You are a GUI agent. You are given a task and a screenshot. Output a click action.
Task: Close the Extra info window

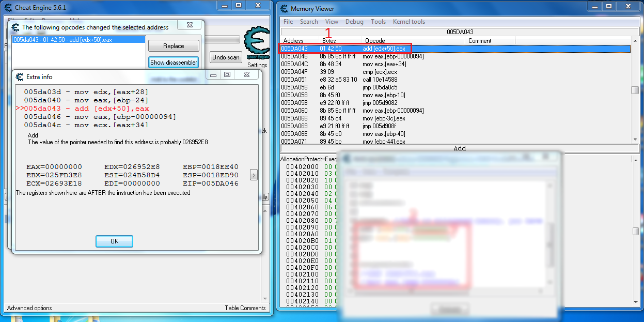(x=246, y=75)
